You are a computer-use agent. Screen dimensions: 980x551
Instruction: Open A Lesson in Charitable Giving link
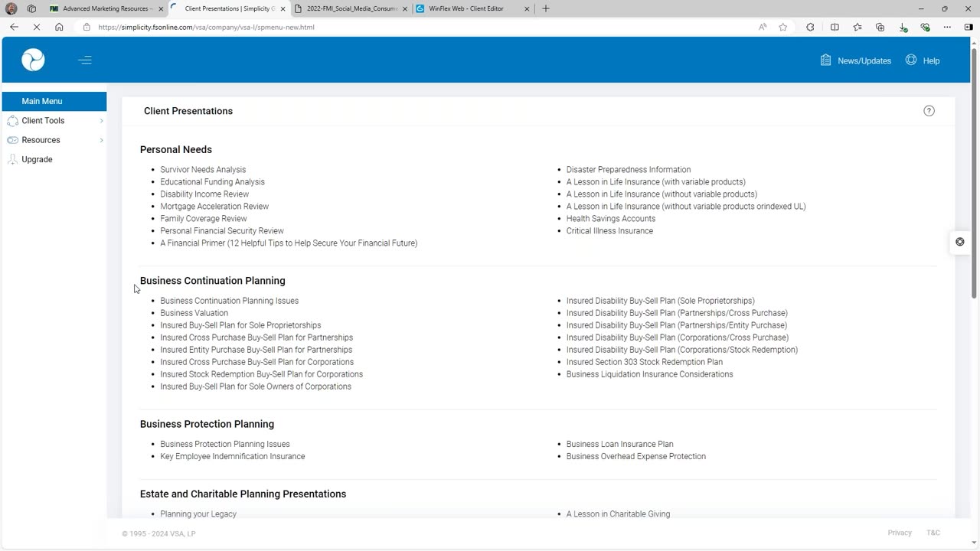[618, 514]
